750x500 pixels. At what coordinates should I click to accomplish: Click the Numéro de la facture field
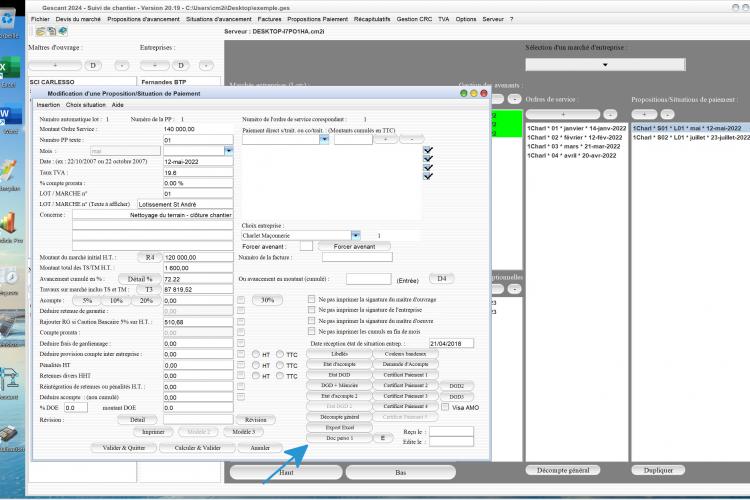point(357,257)
